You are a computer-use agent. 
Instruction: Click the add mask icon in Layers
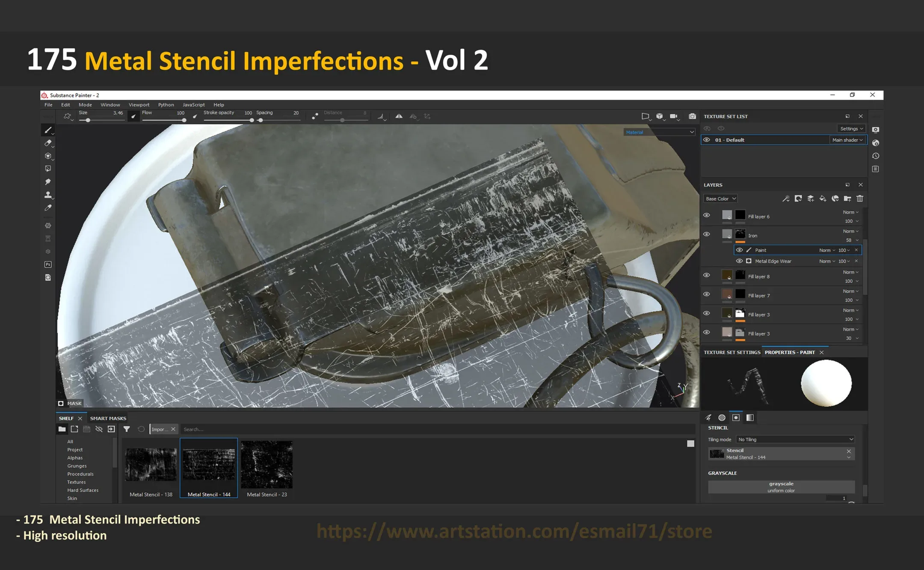pyautogui.click(x=798, y=199)
